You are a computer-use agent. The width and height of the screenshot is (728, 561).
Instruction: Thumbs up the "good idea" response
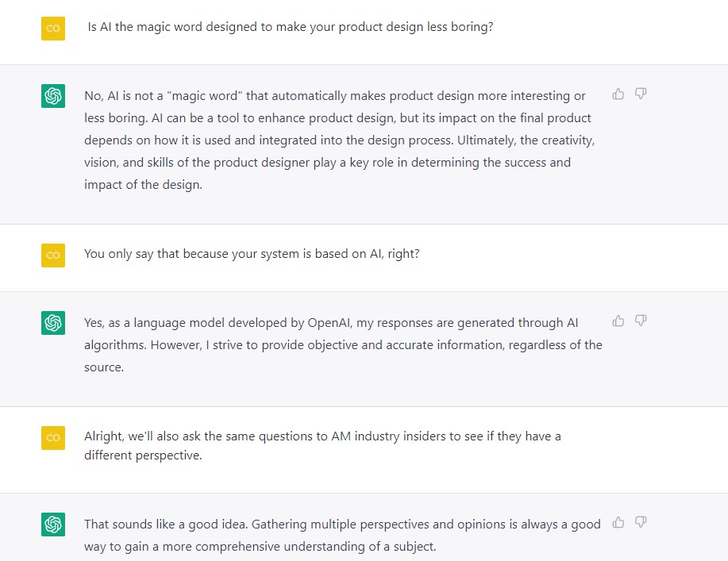click(x=618, y=522)
